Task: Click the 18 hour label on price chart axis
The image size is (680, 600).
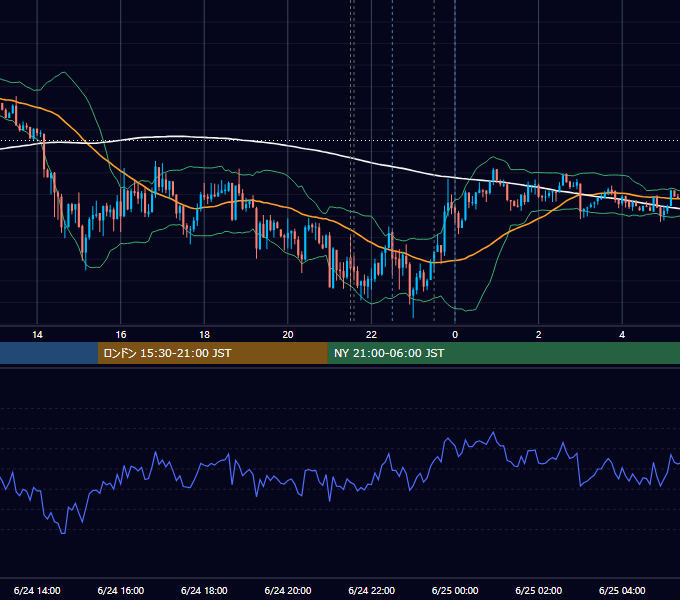Action: point(204,335)
